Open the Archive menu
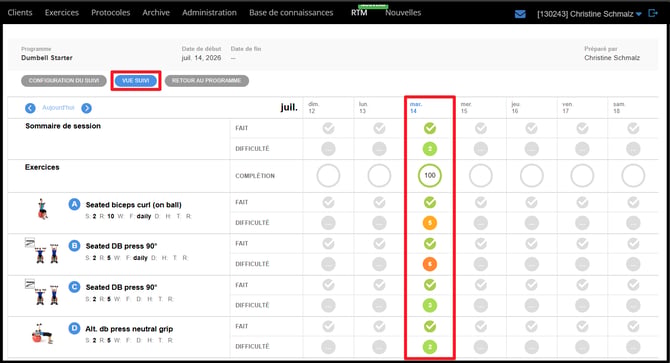670x363 pixels. point(156,13)
